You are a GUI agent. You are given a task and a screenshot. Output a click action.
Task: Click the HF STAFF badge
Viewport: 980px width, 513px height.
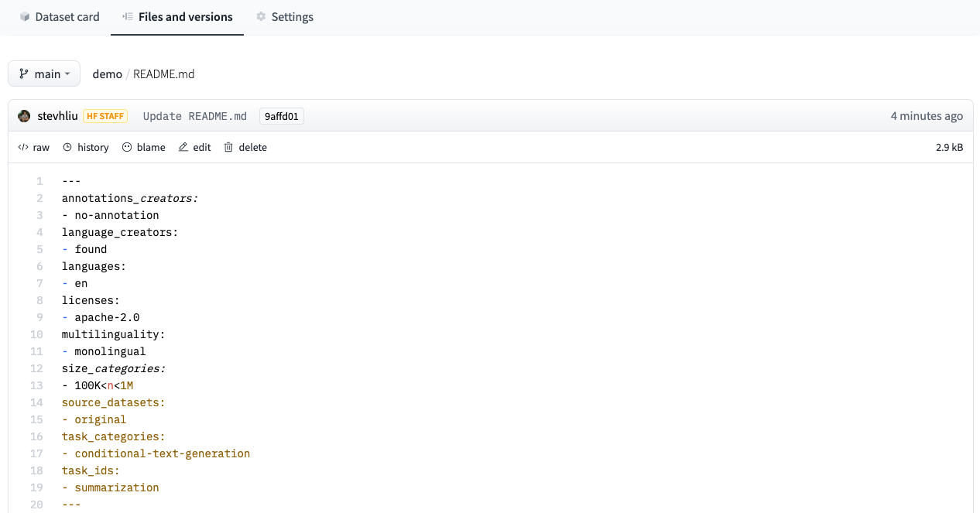(105, 116)
